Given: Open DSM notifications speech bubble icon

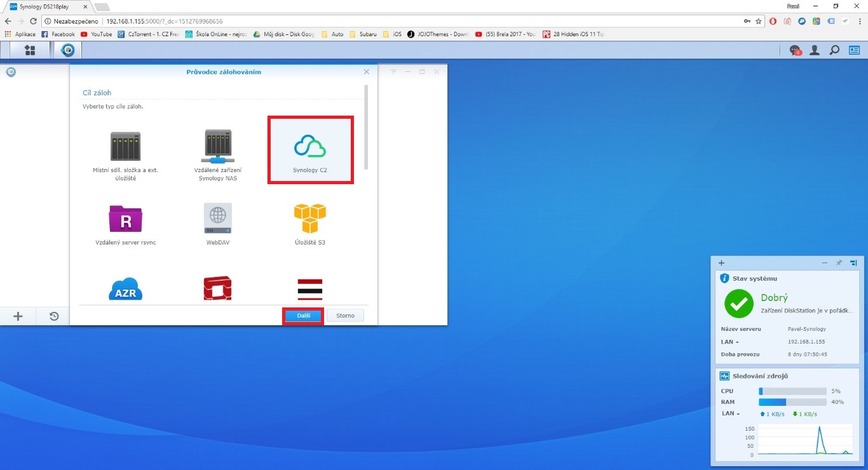Looking at the screenshot, I should click(x=795, y=50).
